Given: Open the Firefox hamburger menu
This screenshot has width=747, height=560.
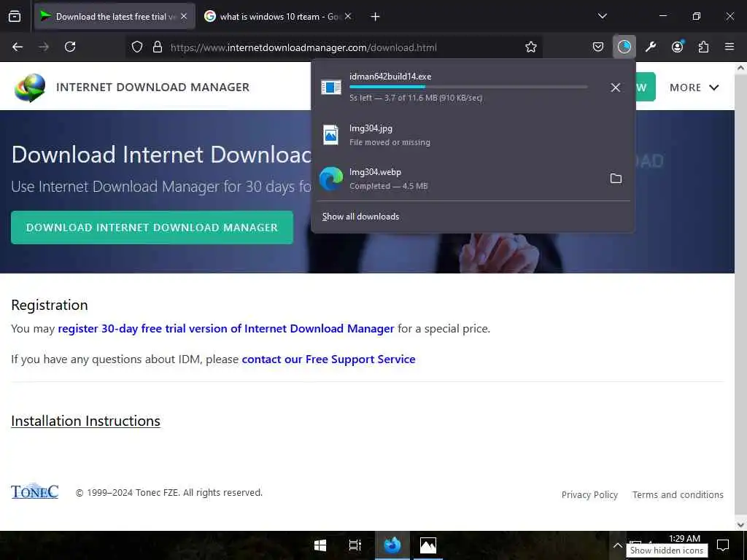Looking at the screenshot, I should coord(729,47).
